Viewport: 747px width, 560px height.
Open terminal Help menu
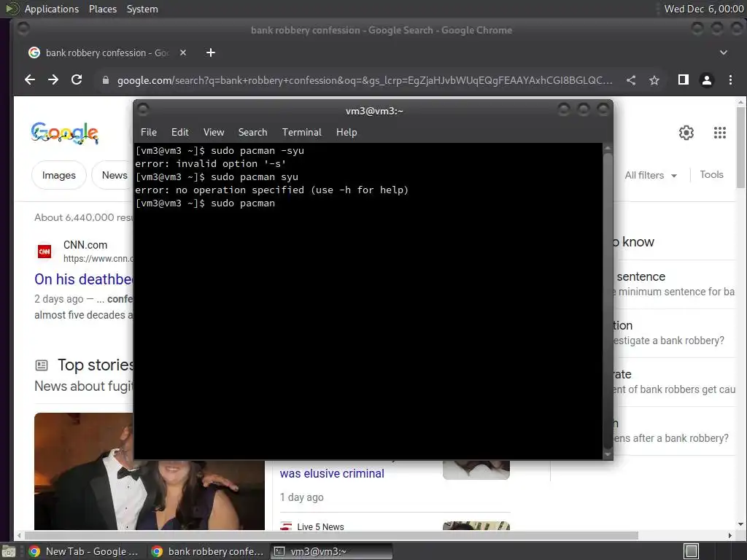click(x=347, y=133)
